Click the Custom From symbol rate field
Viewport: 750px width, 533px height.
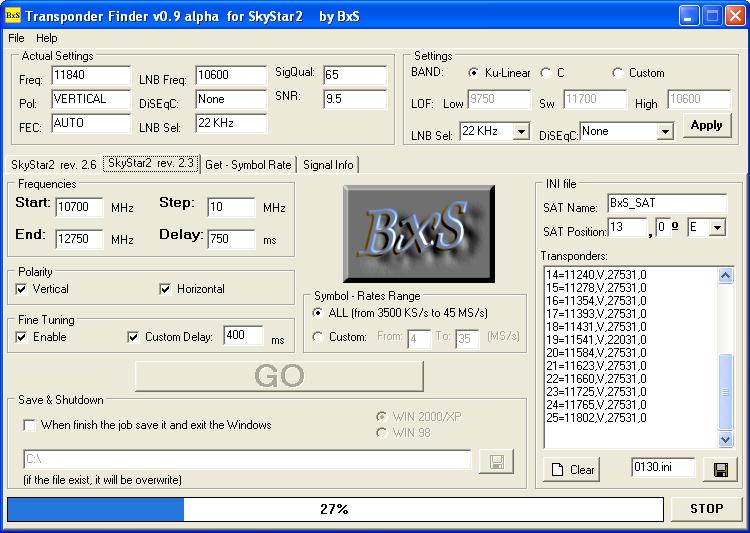419,339
